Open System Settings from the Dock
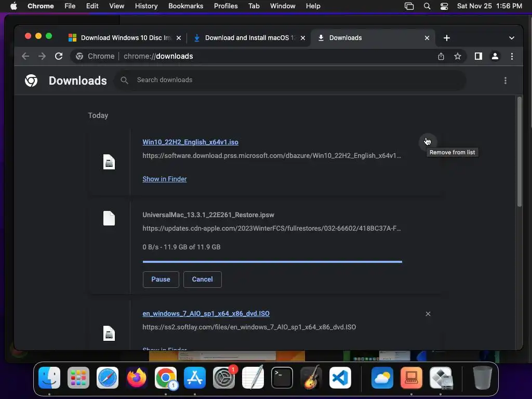Image resolution: width=532 pixels, height=399 pixels. pos(224,378)
